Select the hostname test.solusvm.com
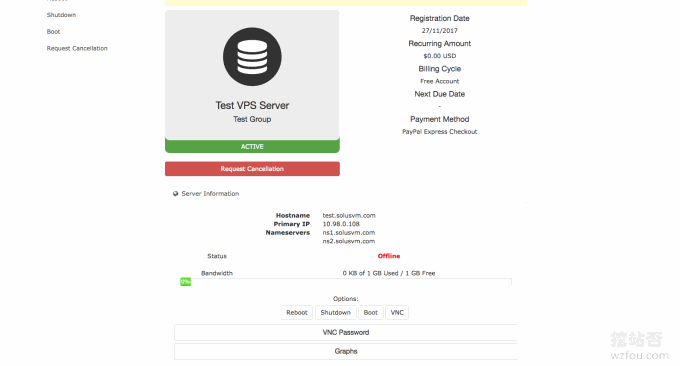The image size is (680, 366). click(x=349, y=216)
